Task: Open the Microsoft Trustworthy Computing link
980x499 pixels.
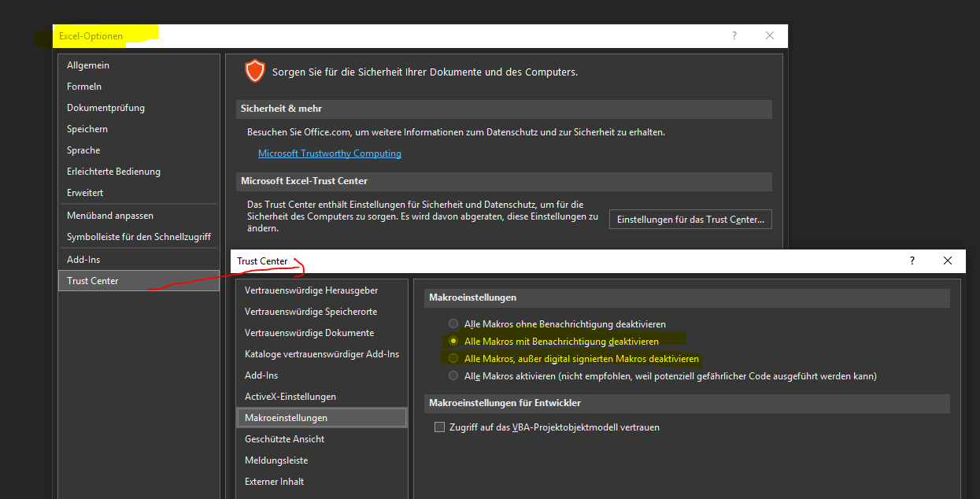Action: 329,153
